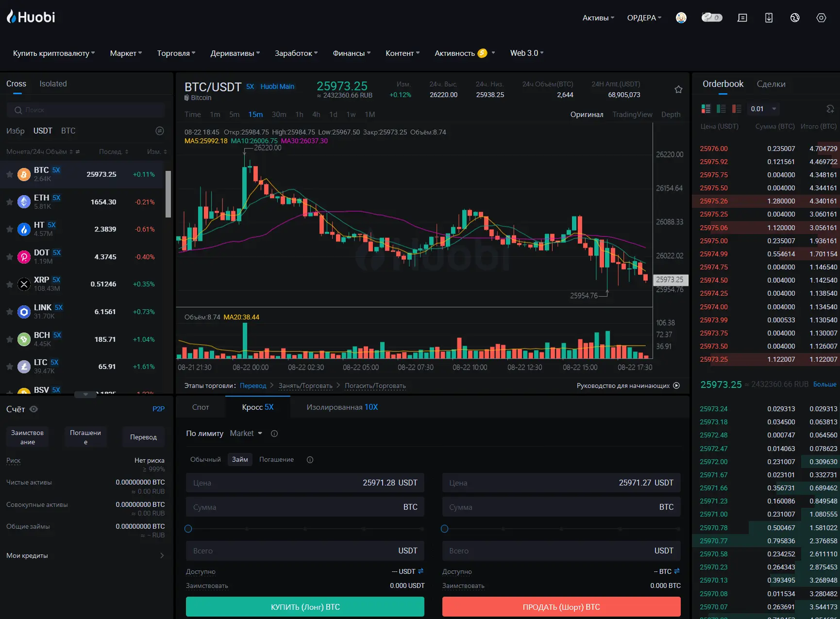Click the download app icon in header
840x619 pixels.
tap(769, 18)
